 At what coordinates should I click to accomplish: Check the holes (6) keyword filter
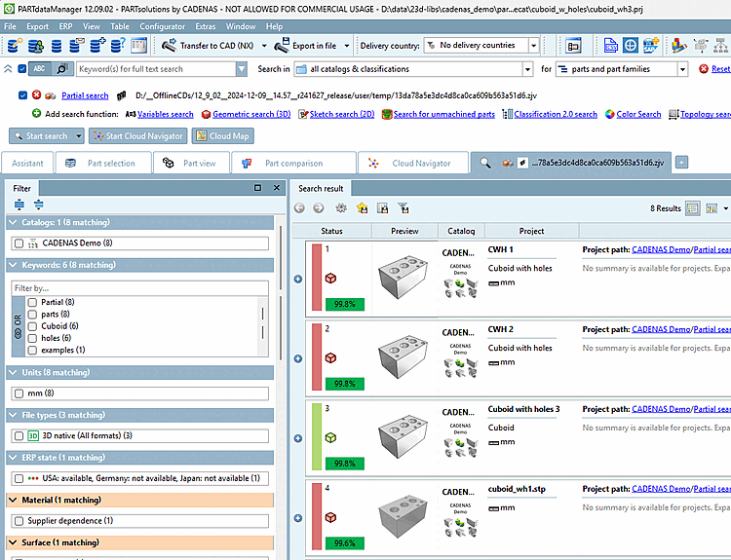[x=32, y=338]
